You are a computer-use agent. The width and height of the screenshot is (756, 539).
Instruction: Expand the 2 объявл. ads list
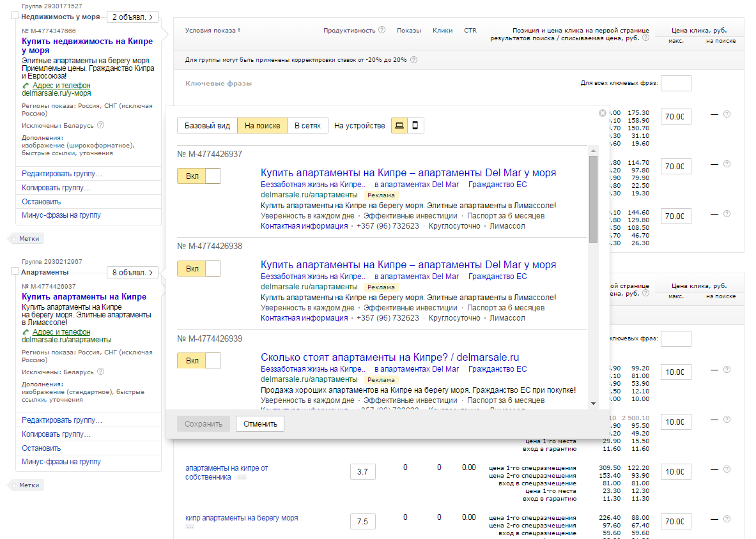tap(132, 17)
